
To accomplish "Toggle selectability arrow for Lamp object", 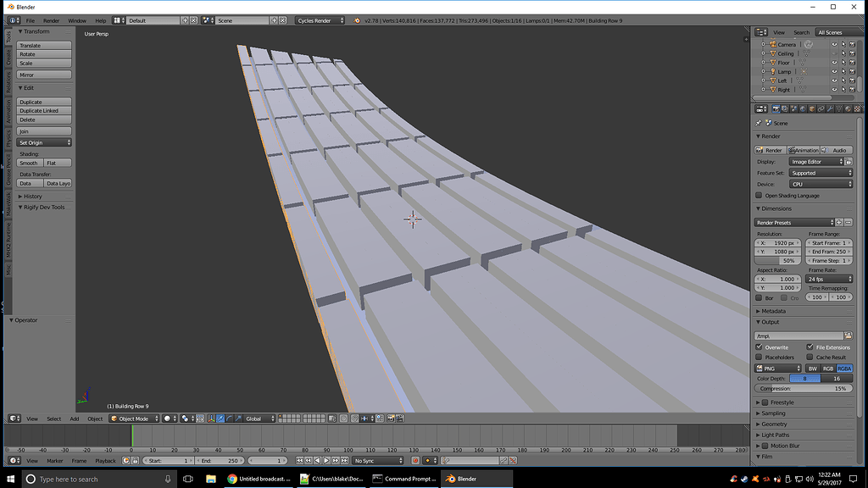I will (843, 71).
